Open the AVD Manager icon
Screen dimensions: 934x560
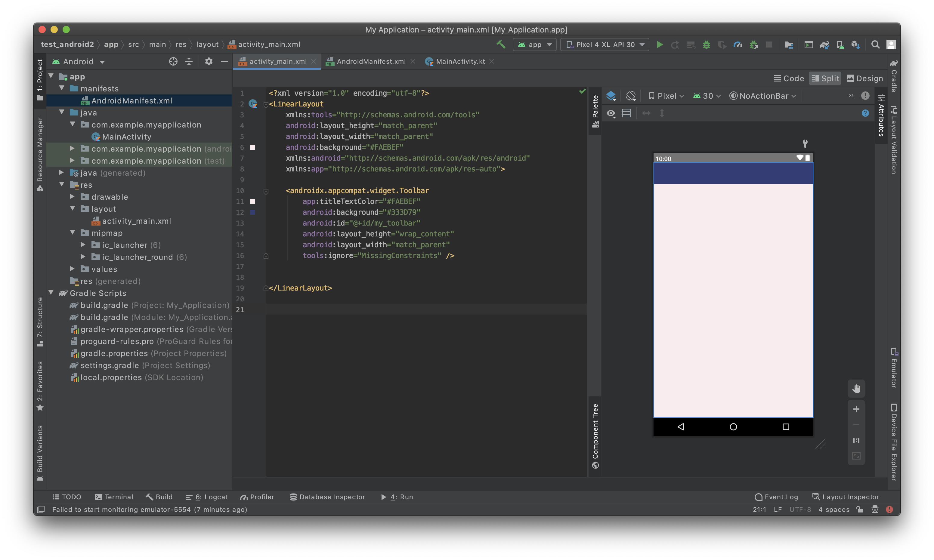coord(840,45)
